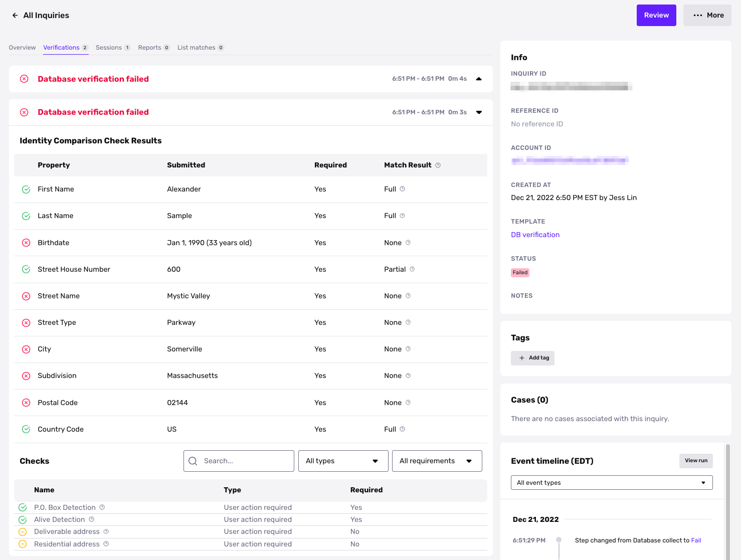Image resolution: width=741 pixels, height=560 pixels.
Task: Click the event timeline scrollbar
Action: (x=728, y=501)
